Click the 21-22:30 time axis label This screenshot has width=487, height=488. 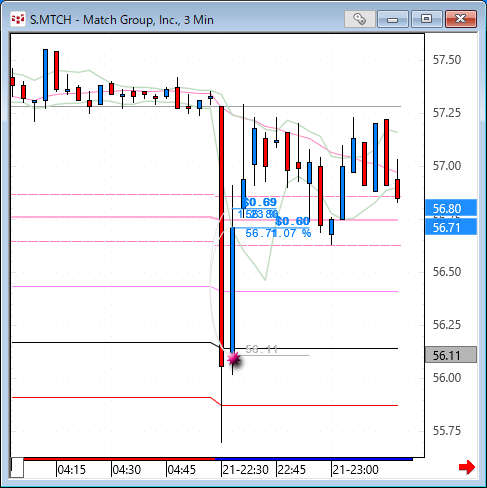click(x=245, y=470)
